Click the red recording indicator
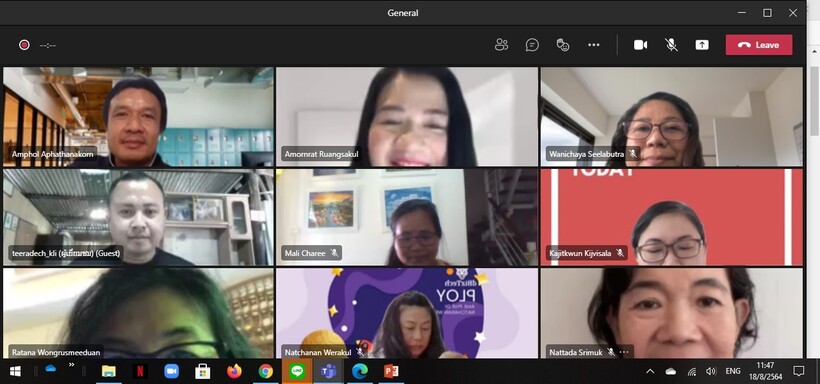820x384 pixels. pos(24,45)
